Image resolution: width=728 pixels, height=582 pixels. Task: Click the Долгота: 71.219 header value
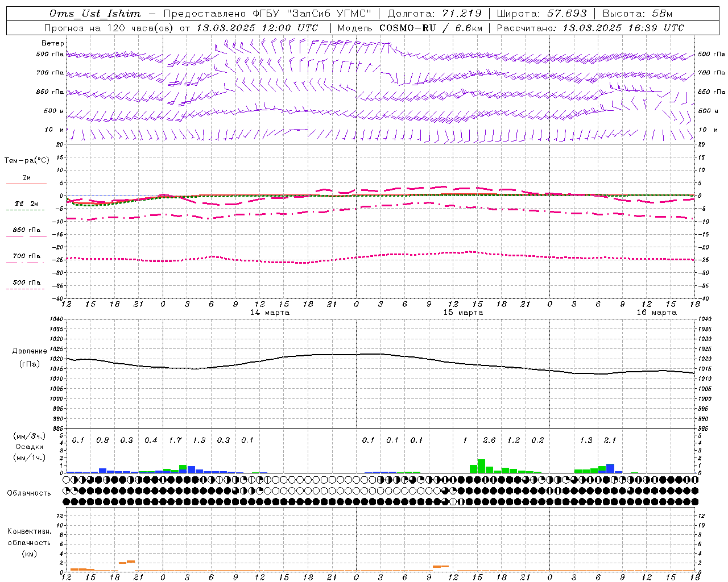435,14
